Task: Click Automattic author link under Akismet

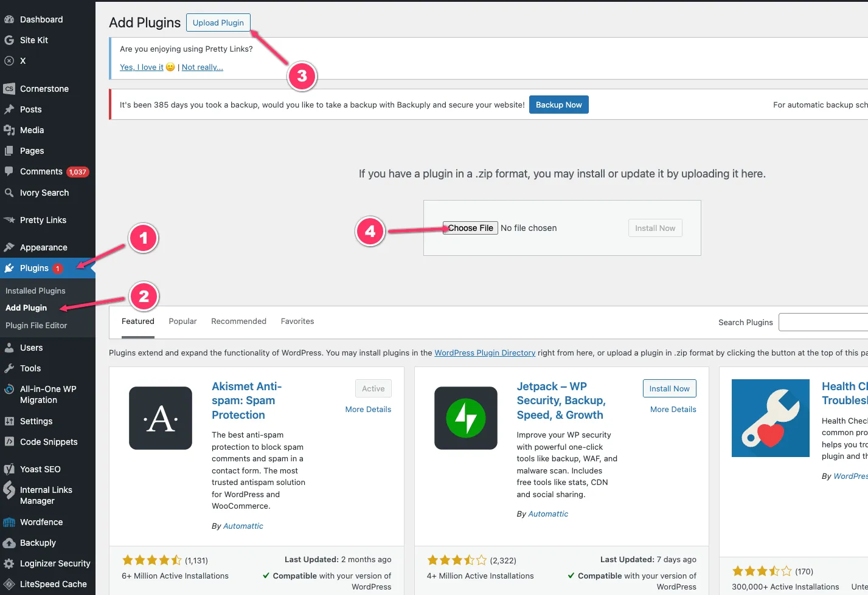Action: point(243,526)
